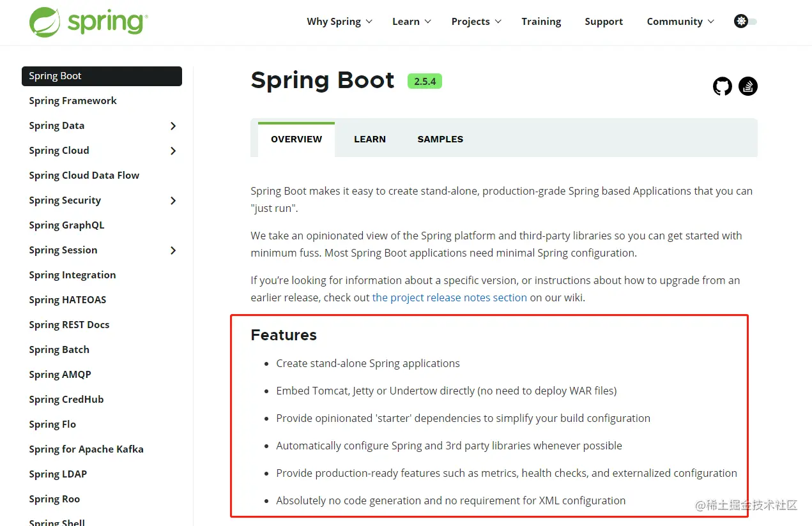Select the OVERVIEW tab
Image resolution: width=812 pixels, height=526 pixels.
[x=296, y=139]
